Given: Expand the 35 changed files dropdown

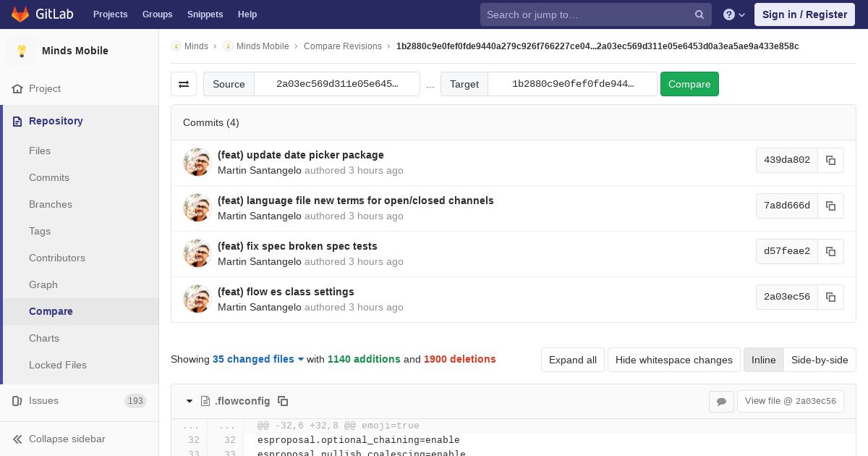Looking at the screenshot, I should pyautogui.click(x=258, y=359).
